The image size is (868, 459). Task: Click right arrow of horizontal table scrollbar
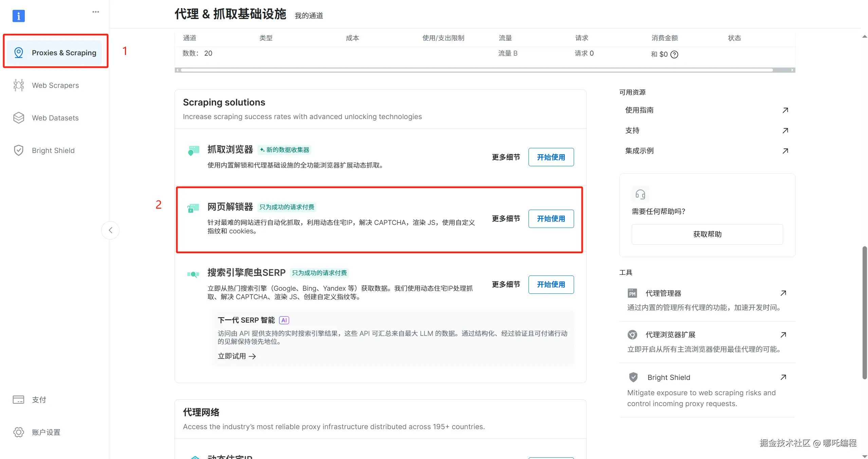[x=793, y=70]
